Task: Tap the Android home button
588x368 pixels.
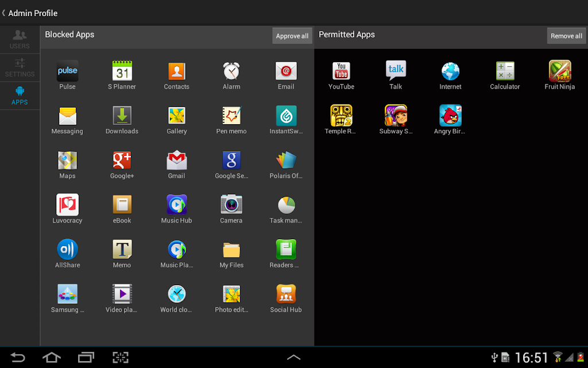Action: coord(52,357)
